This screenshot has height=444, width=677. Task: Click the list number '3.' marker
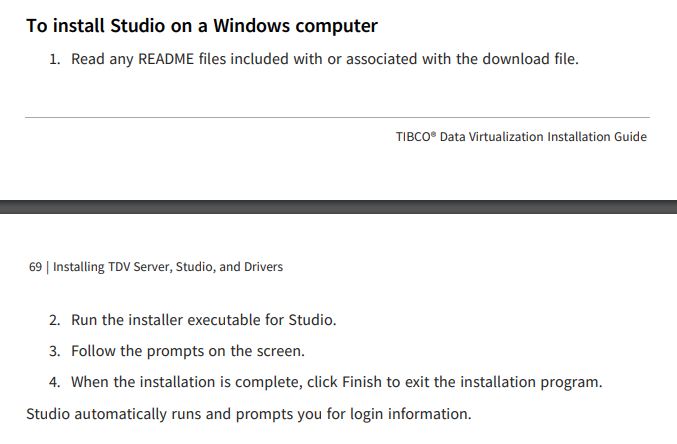55,352
